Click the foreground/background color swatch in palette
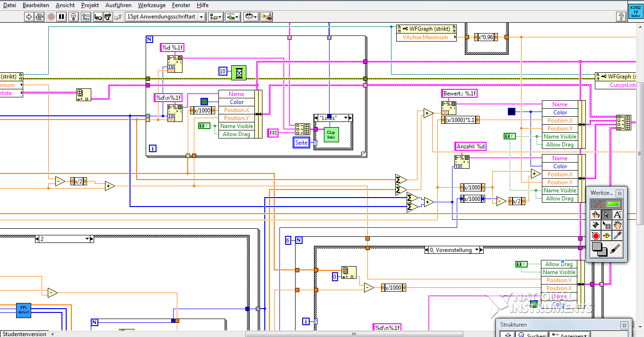Image resolution: width=644 pixels, height=337 pixels. click(600, 249)
